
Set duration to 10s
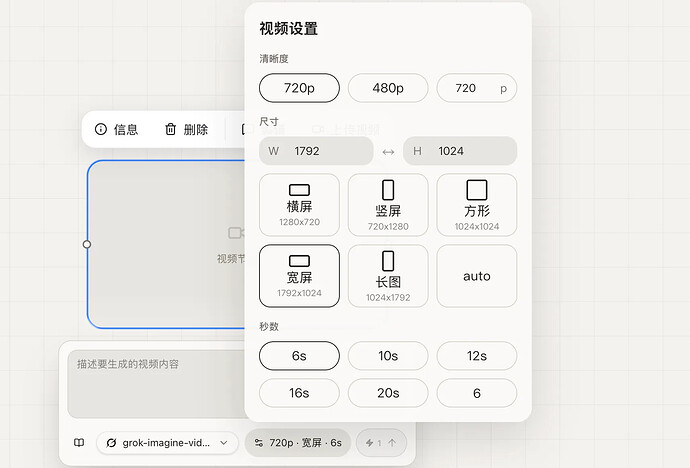pyautogui.click(x=388, y=356)
